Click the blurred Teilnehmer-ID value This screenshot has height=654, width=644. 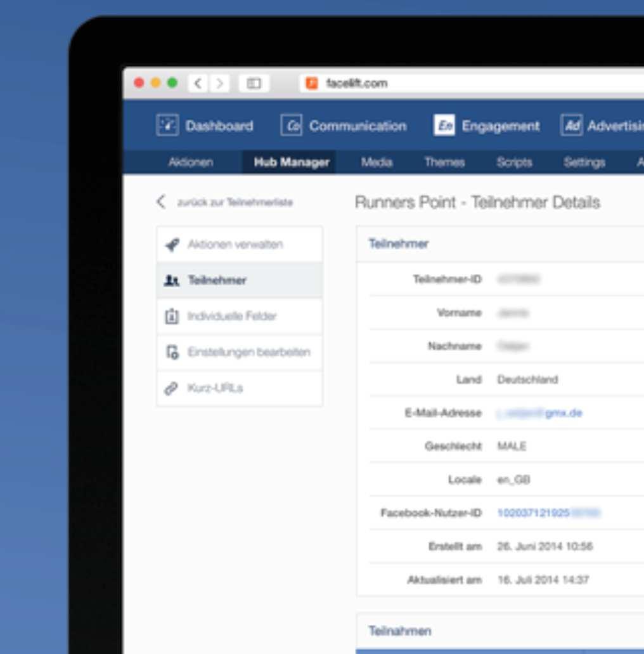tap(519, 279)
